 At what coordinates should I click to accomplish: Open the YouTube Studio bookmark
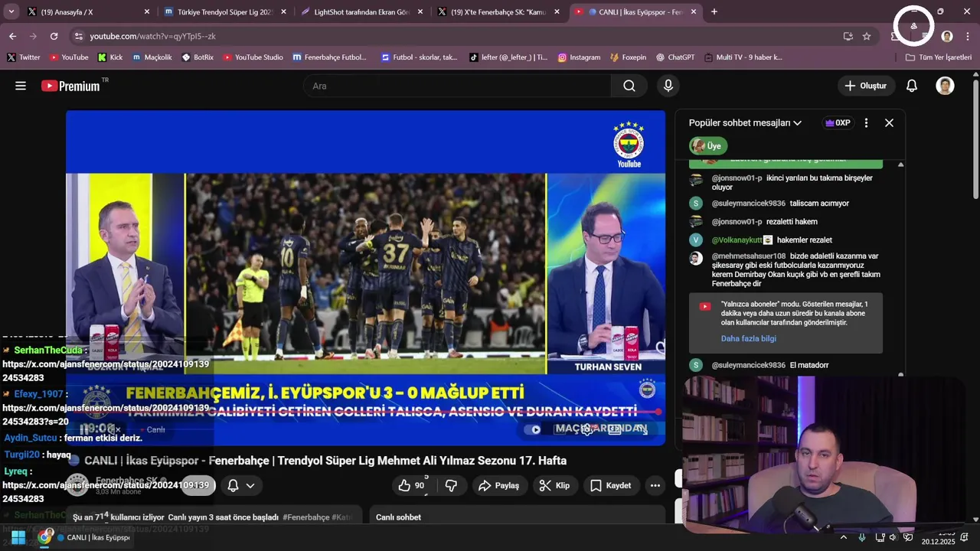pos(253,57)
